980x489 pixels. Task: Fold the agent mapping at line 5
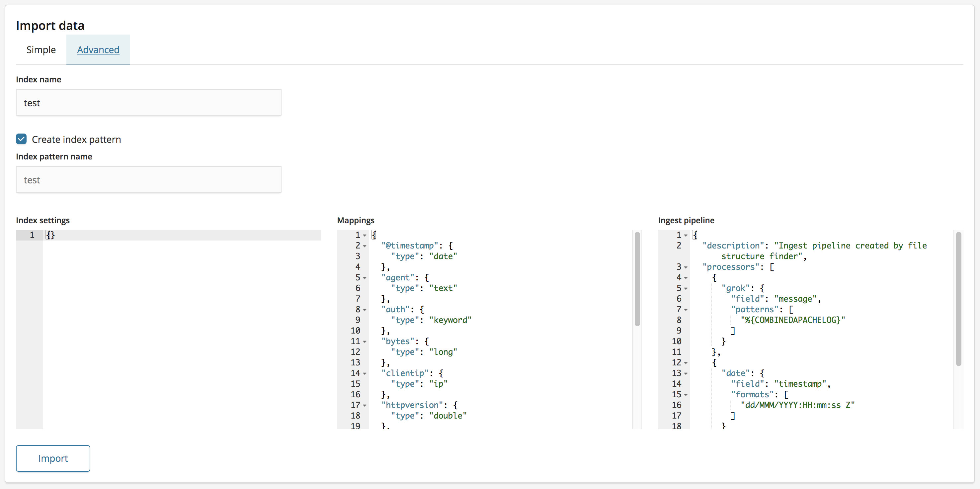[x=365, y=278]
